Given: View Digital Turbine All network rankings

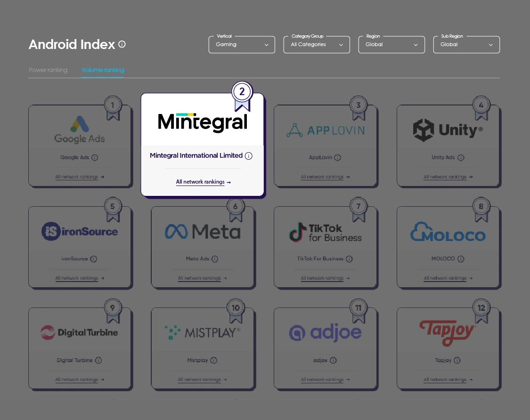Looking at the screenshot, I should (x=80, y=380).
